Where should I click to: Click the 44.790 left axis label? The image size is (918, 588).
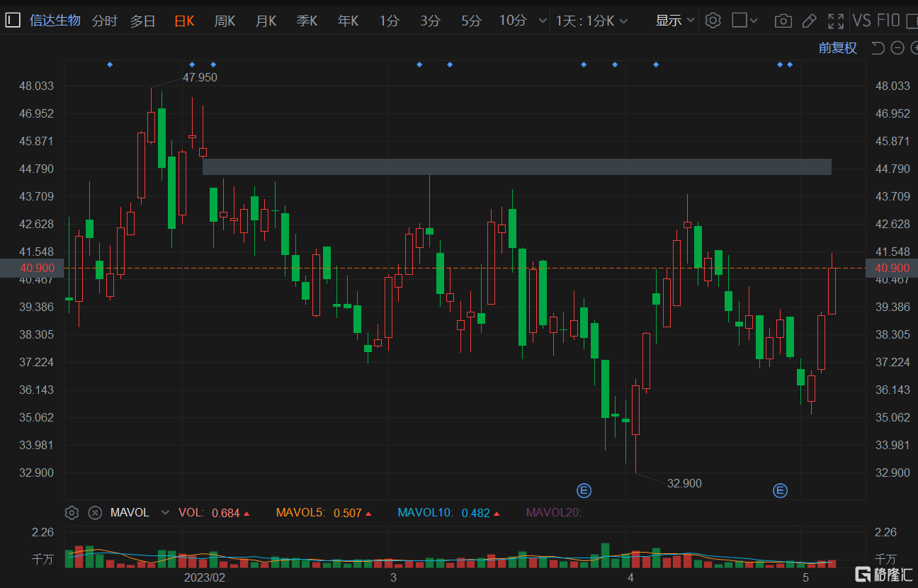tap(37, 169)
